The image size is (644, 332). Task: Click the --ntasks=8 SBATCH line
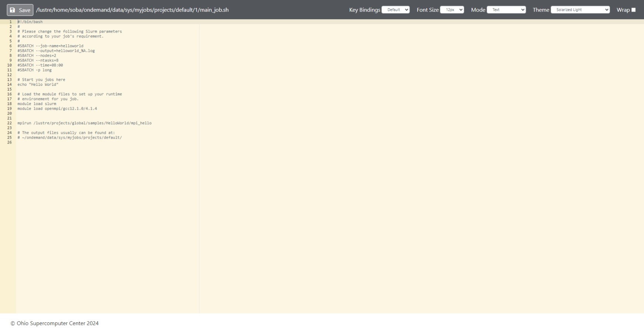38,61
